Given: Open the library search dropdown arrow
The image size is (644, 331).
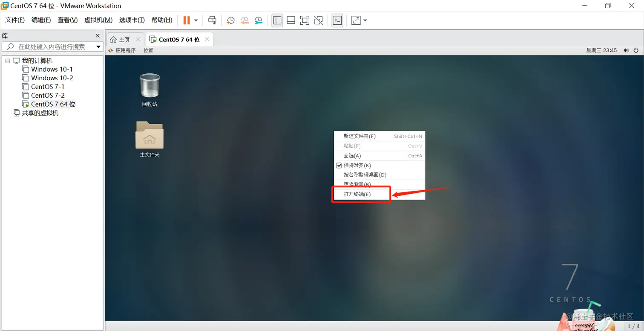Looking at the screenshot, I should tap(98, 47).
